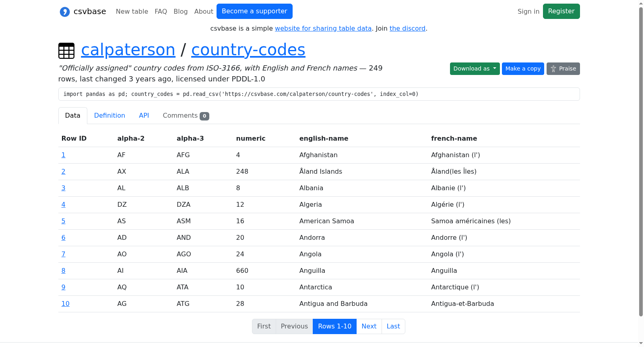This screenshot has width=644, height=347.
Task: Open row 3 Albania link
Action: (64, 188)
